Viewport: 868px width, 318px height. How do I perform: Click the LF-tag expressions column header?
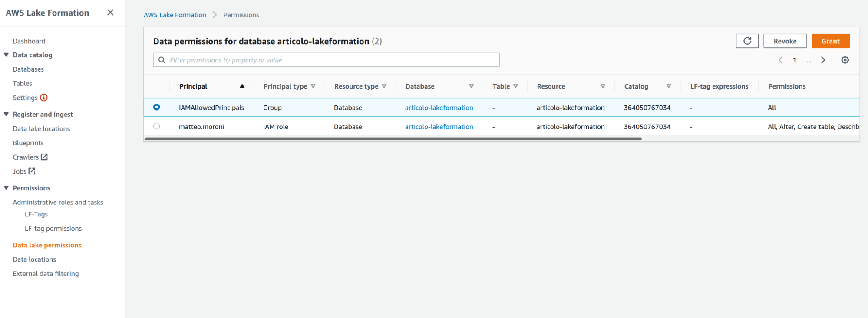coord(719,86)
